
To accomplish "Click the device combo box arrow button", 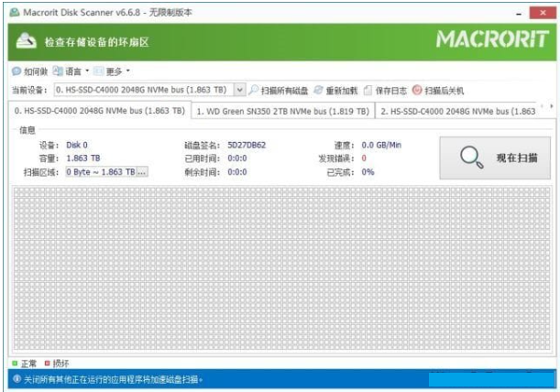I will click(239, 90).
